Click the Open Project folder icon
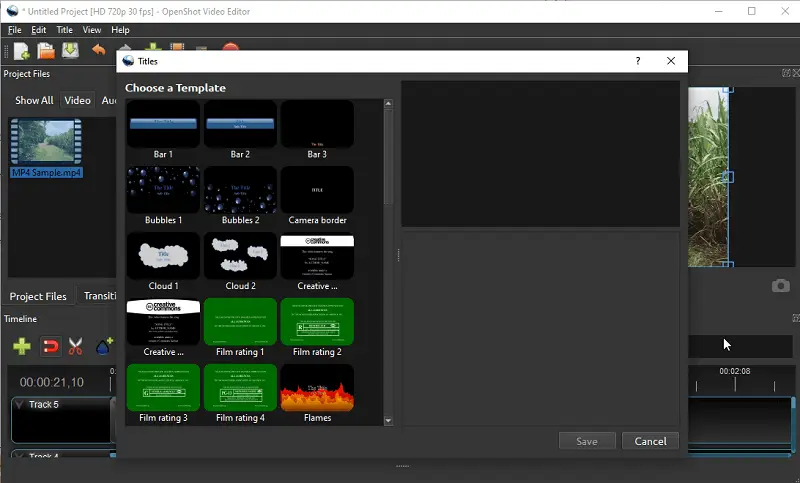Viewport: 800px width, 483px height. pos(45,51)
